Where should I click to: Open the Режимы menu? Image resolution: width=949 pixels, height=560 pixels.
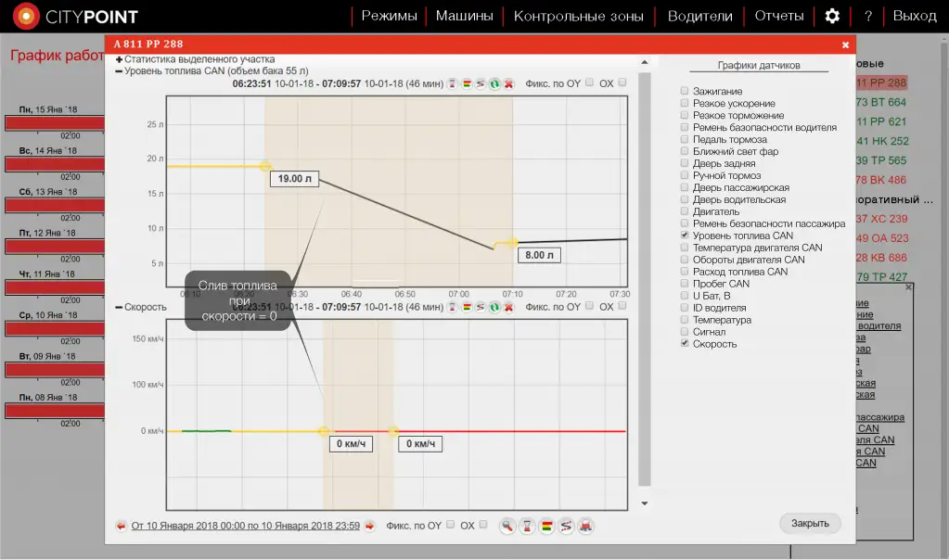pos(389,16)
